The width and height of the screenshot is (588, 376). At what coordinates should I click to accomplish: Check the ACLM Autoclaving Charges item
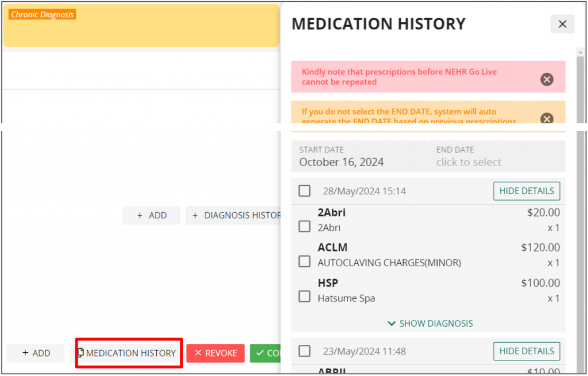304,262
